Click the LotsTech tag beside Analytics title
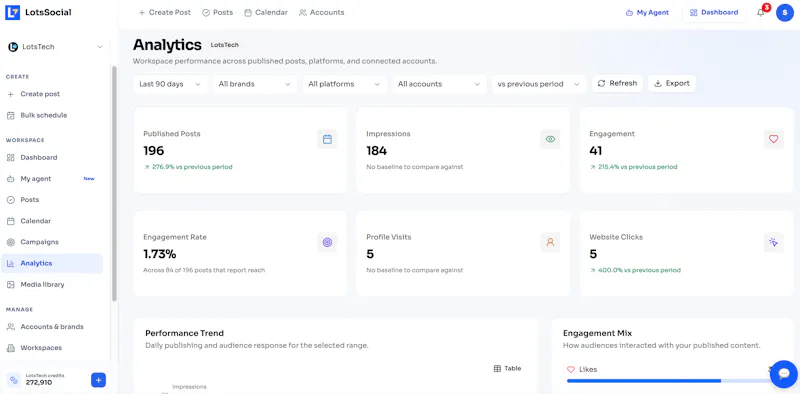The image size is (800, 394). [x=224, y=45]
